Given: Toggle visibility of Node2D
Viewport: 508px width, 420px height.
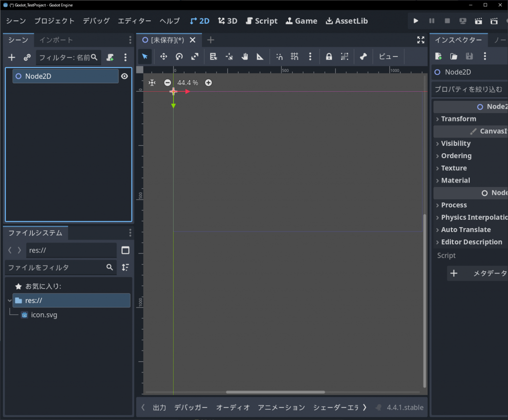Looking at the screenshot, I should pyautogui.click(x=125, y=76).
